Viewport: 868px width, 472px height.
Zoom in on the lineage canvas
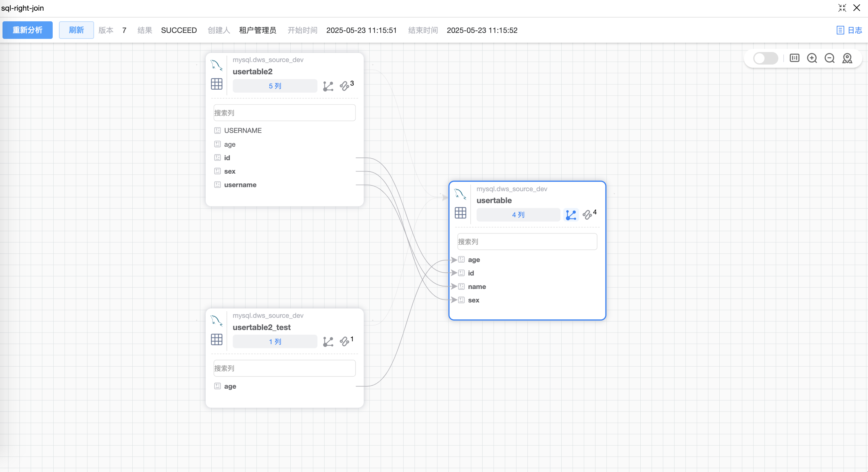812,58
